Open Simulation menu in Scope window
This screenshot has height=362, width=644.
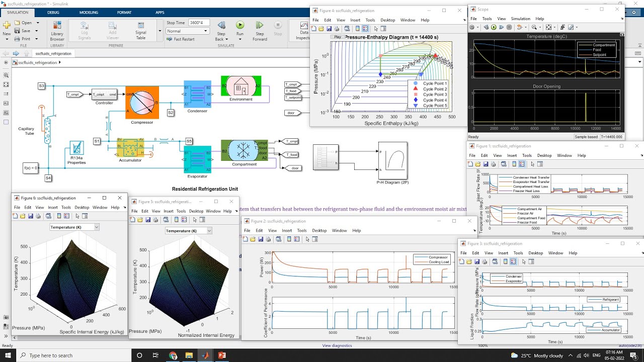(x=520, y=19)
